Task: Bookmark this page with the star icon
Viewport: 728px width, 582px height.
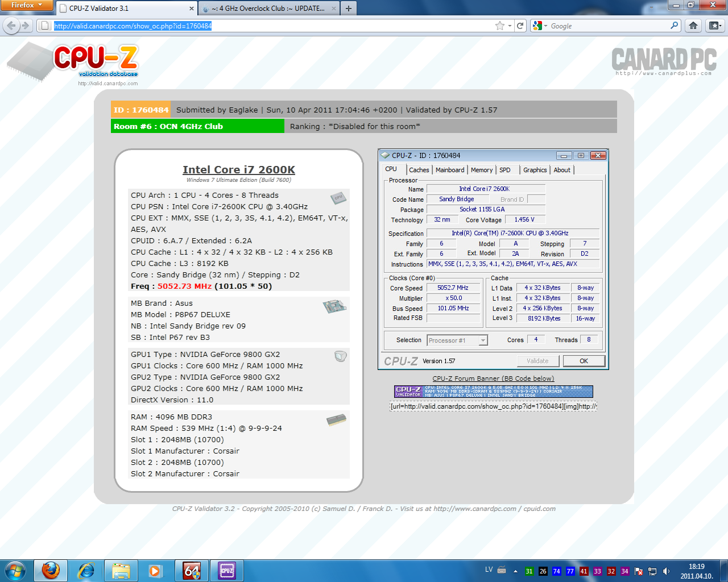Action: [500, 26]
